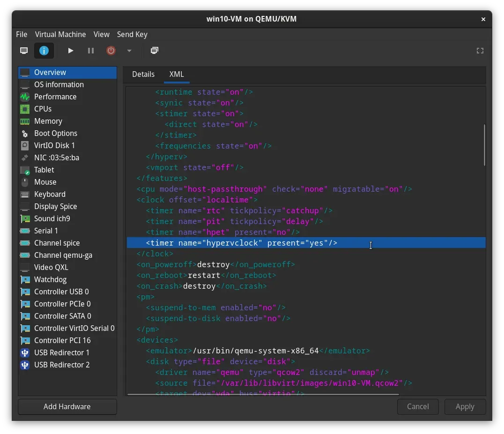Image resolution: width=504 pixels, height=434 pixels.
Task: Click the source file qcow2 line
Action: (283, 383)
